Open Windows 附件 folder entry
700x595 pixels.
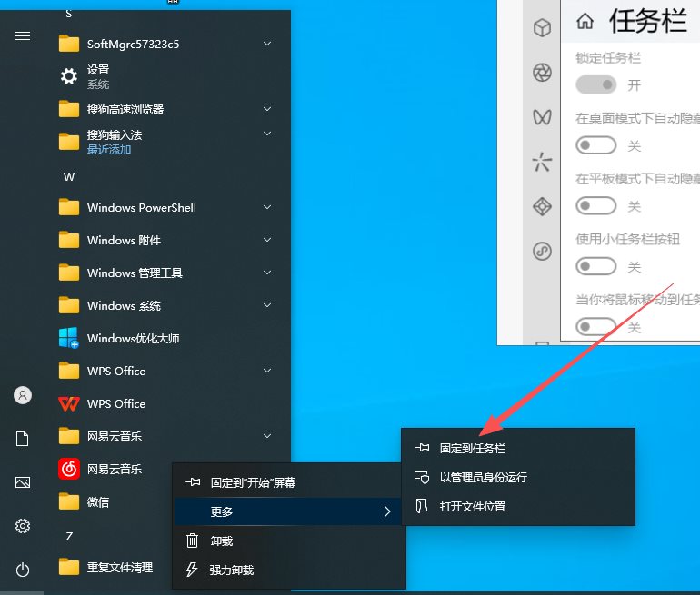point(109,240)
